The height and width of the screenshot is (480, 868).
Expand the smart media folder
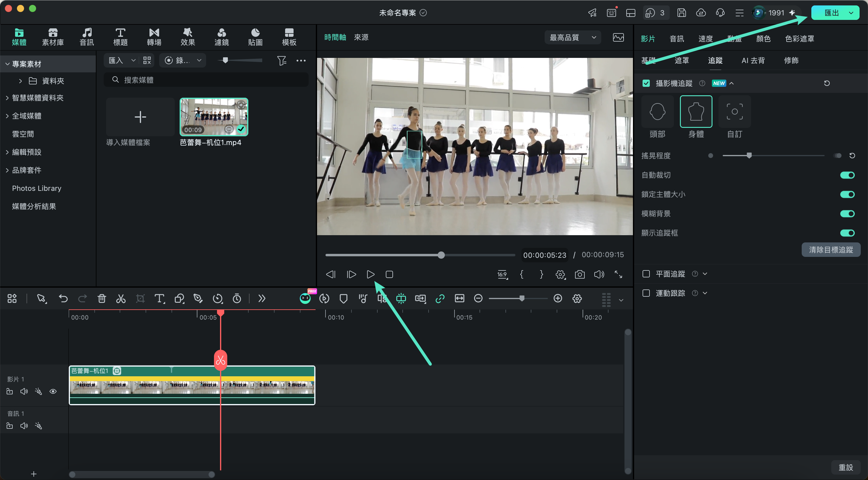click(7, 98)
